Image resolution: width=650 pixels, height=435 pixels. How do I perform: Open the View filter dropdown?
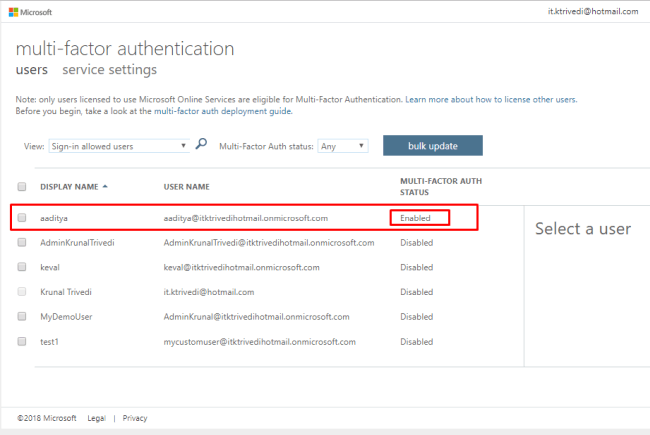point(118,146)
